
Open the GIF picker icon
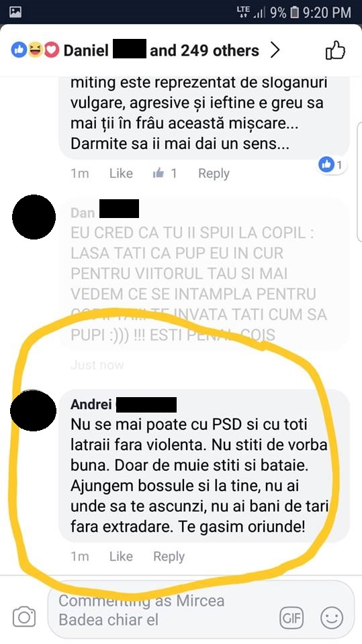coord(291,618)
